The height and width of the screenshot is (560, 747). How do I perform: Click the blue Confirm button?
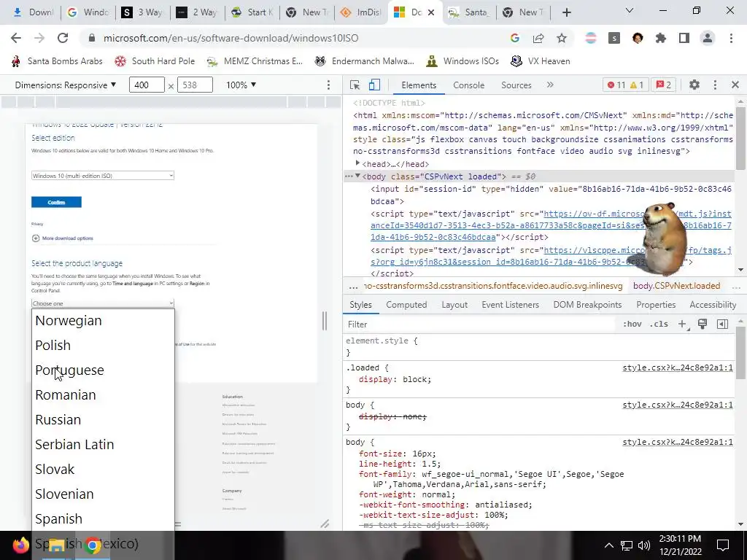(56, 203)
